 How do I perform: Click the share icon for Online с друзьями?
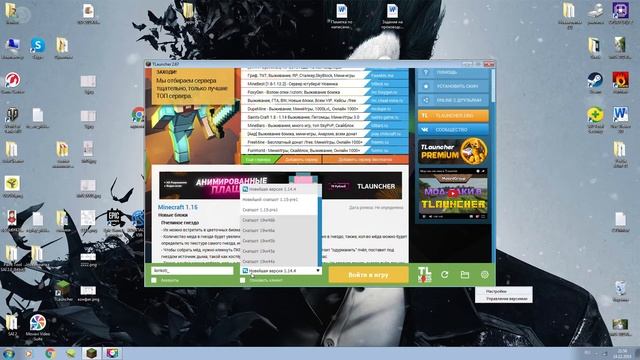[426, 100]
